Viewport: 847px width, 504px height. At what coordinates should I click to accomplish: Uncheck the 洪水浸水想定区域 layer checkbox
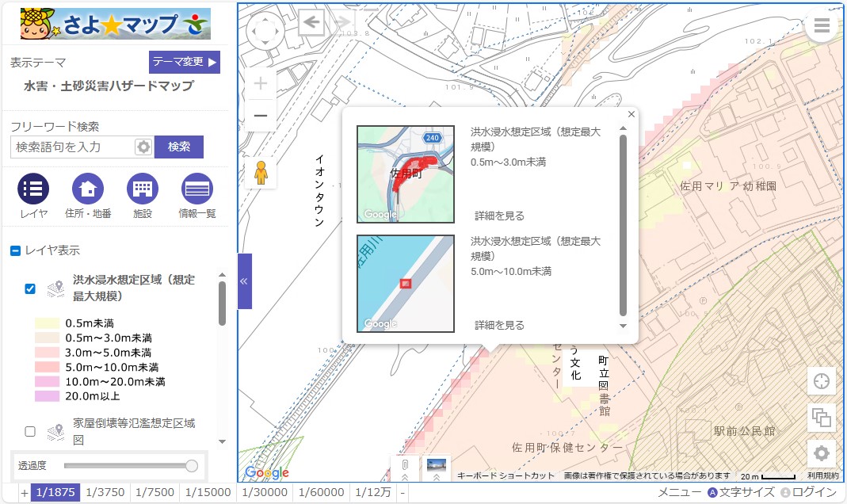[30, 288]
